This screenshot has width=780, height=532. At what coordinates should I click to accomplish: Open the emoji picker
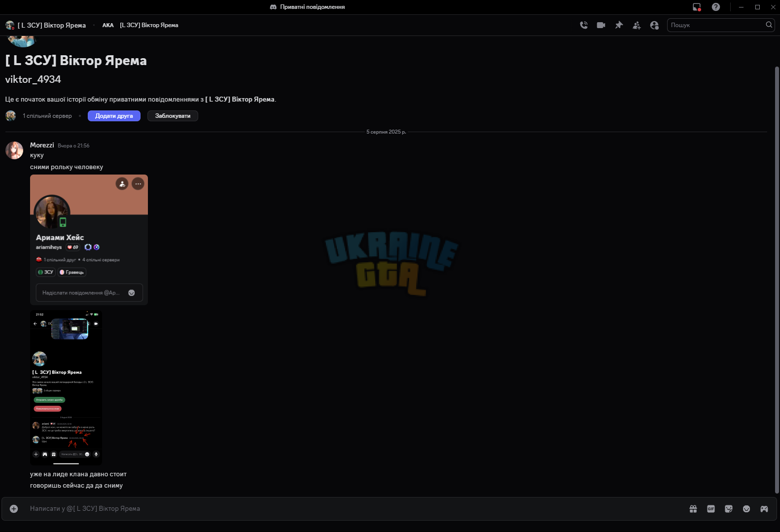coord(746,509)
